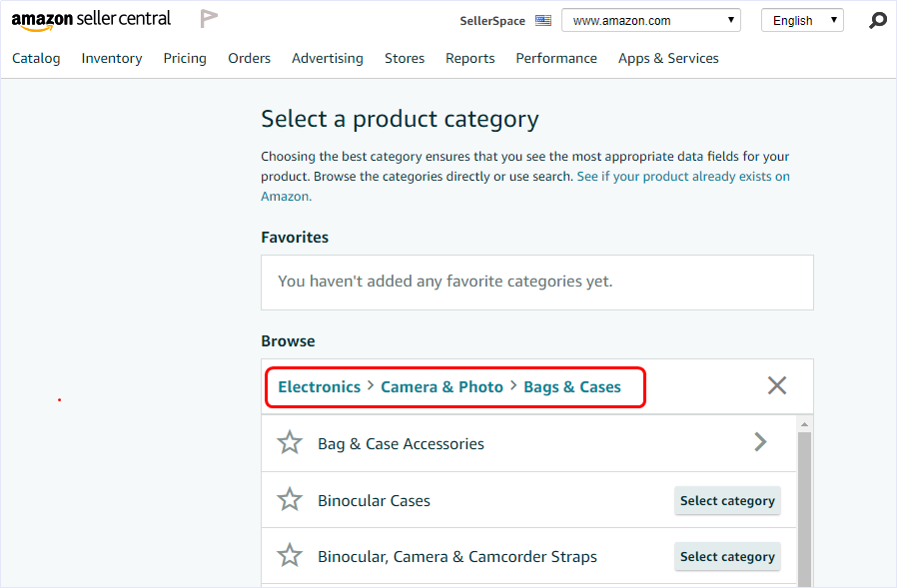This screenshot has height=588, width=897.
Task: Close the browse path with X icon
Action: coord(776,385)
